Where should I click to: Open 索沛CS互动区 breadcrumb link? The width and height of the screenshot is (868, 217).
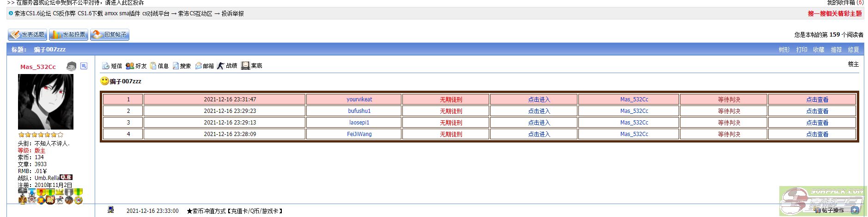pos(195,13)
